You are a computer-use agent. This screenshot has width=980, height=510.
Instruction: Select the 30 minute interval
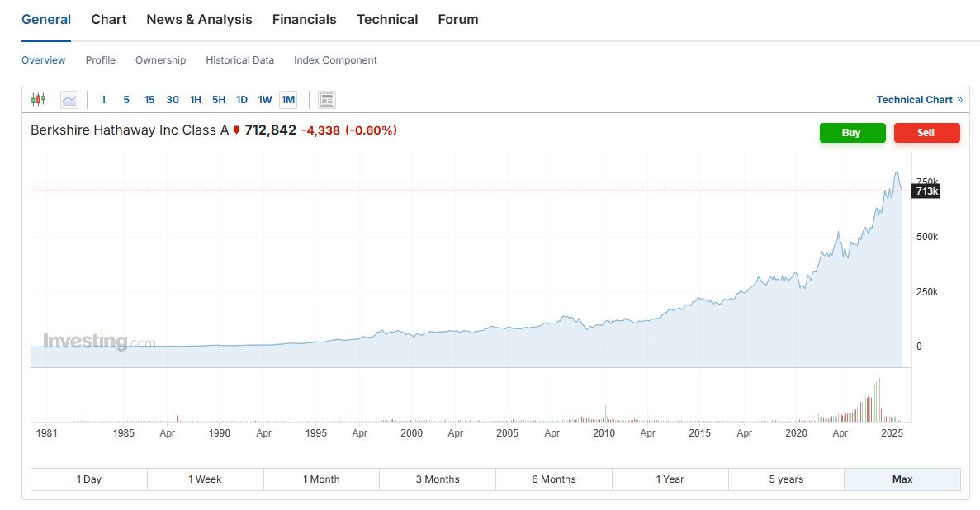pos(173,99)
